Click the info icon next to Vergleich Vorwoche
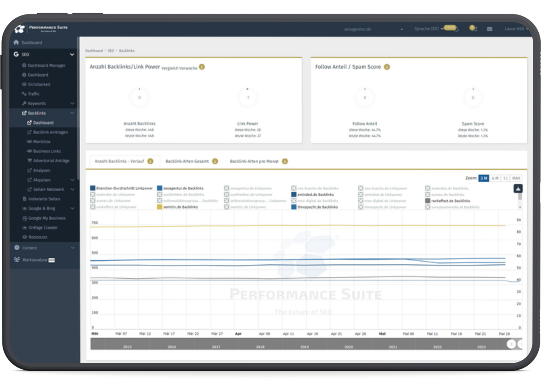The width and height of the screenshot is (543, 392). (202, 67)
